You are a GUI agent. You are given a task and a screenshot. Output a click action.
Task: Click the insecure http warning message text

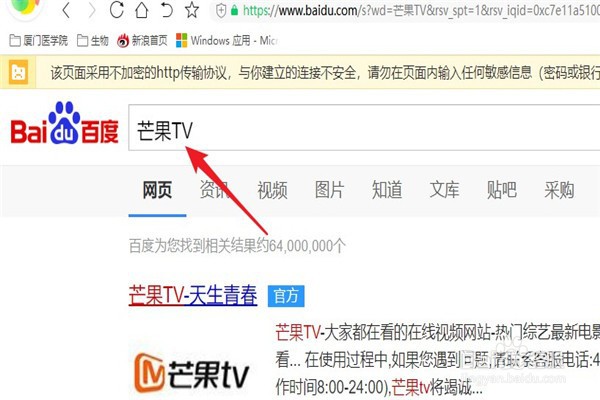[x=325, y=72]
